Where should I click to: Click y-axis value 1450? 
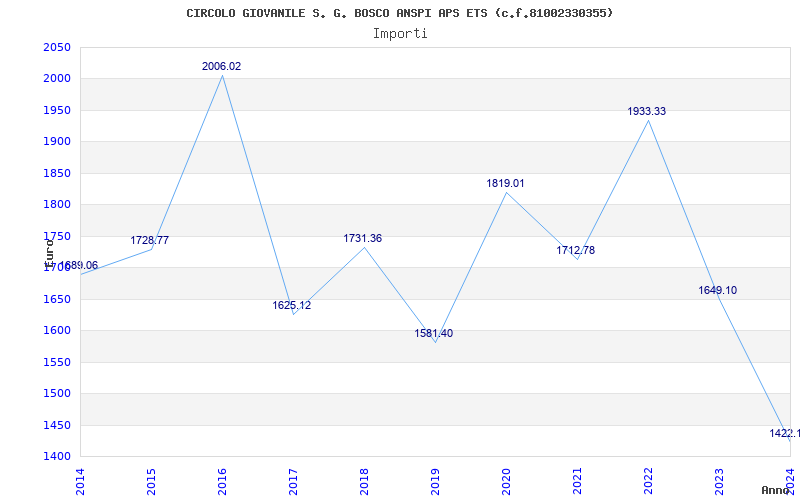click(57, 425)
